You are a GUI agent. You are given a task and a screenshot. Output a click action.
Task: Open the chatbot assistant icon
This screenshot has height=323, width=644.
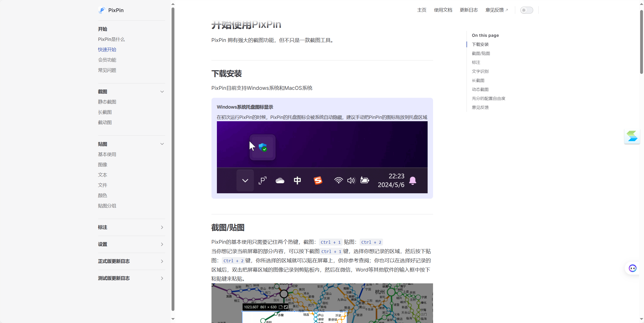click(632, 268)
